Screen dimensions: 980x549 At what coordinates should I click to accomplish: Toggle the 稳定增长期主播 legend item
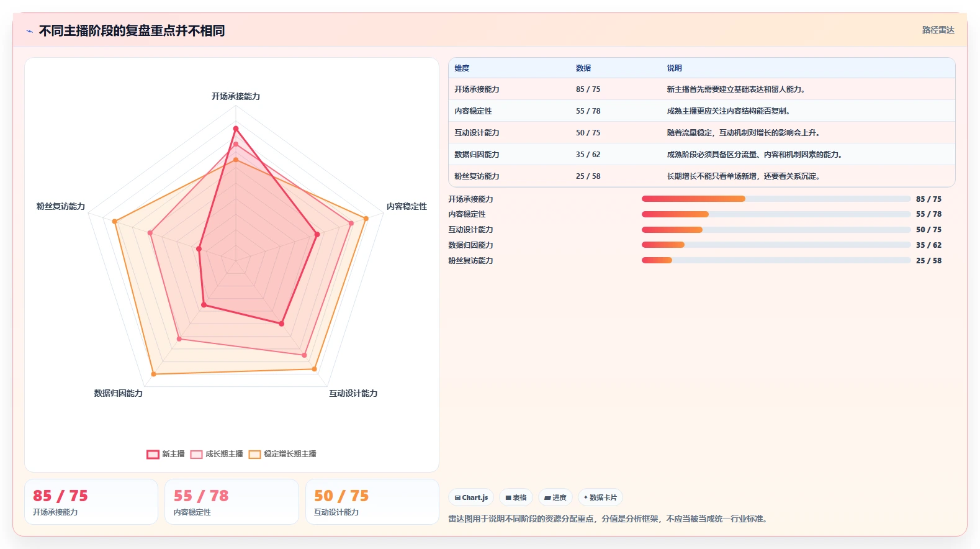click(x=282, y=454)
